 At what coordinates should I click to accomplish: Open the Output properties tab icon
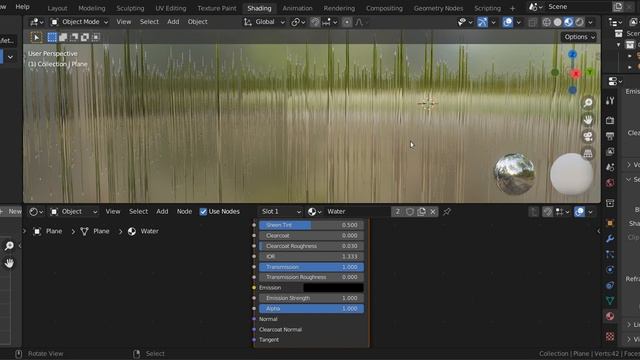610,136
